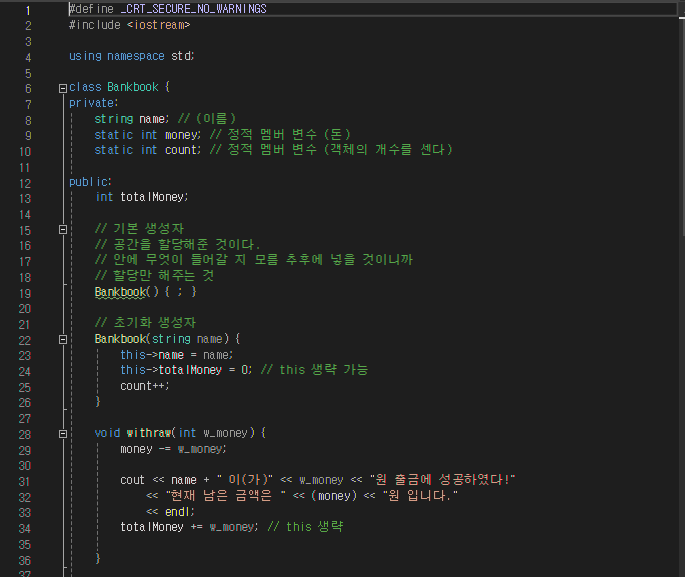
Task: Collapse the Bankbook(string name) constructor
Action: pos(63,339)
